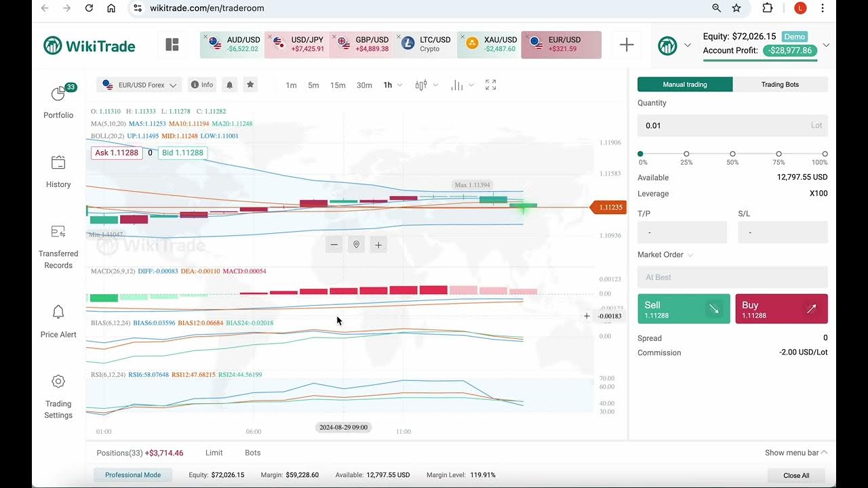Select 5m timeframe
The image size is (868, 488).
click(x=313, y=85)
